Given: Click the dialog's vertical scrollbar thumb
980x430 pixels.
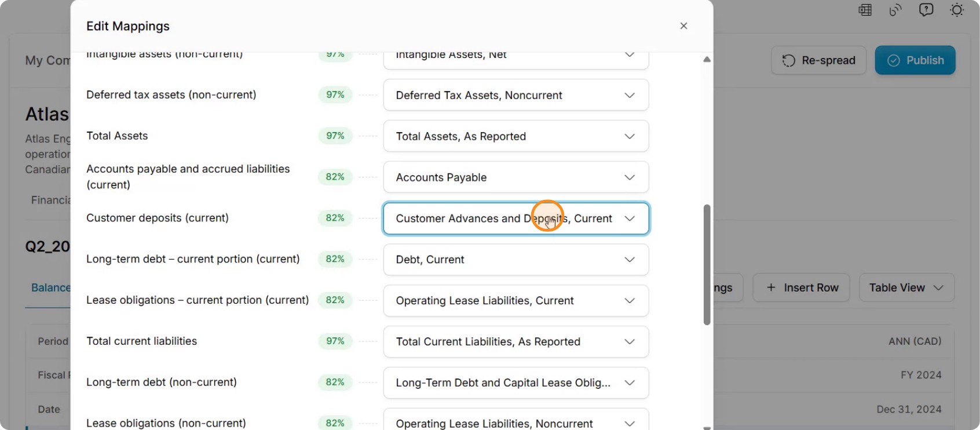Looking at the screenshot, I should pos(707,265).
